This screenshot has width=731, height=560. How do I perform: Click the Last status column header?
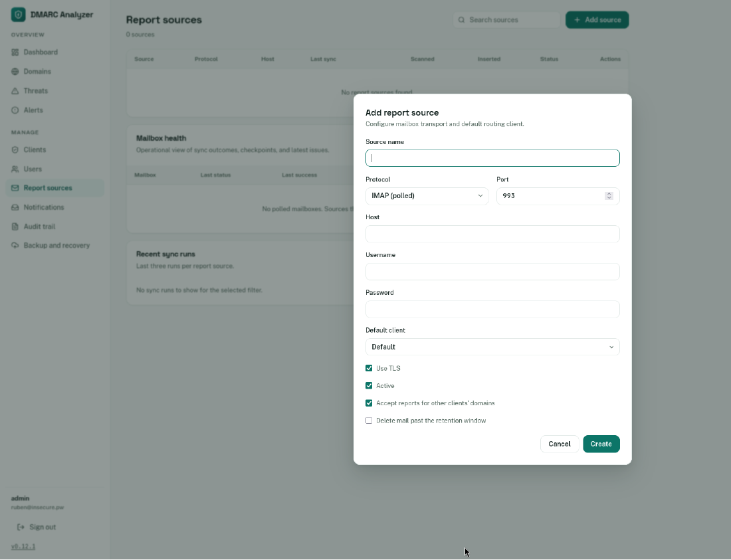215,175
